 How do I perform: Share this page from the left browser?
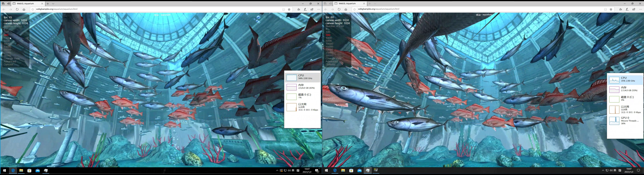coord(312,10)
